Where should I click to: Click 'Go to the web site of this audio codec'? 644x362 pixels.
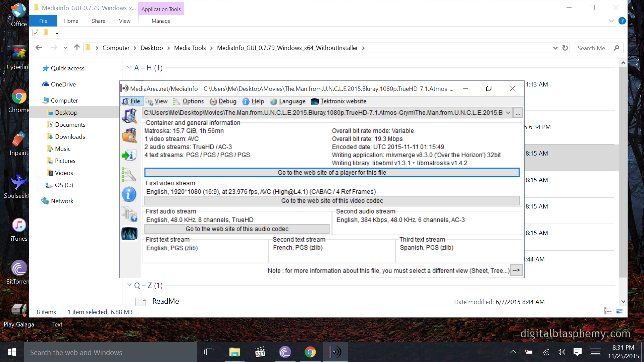tap(237, 229)
